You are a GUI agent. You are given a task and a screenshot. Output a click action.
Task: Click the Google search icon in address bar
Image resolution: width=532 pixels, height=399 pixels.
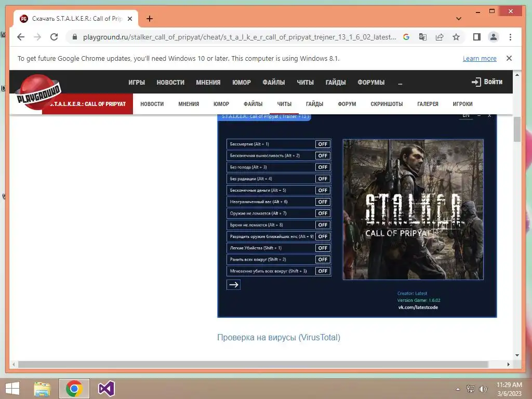[x=406, y=37]
